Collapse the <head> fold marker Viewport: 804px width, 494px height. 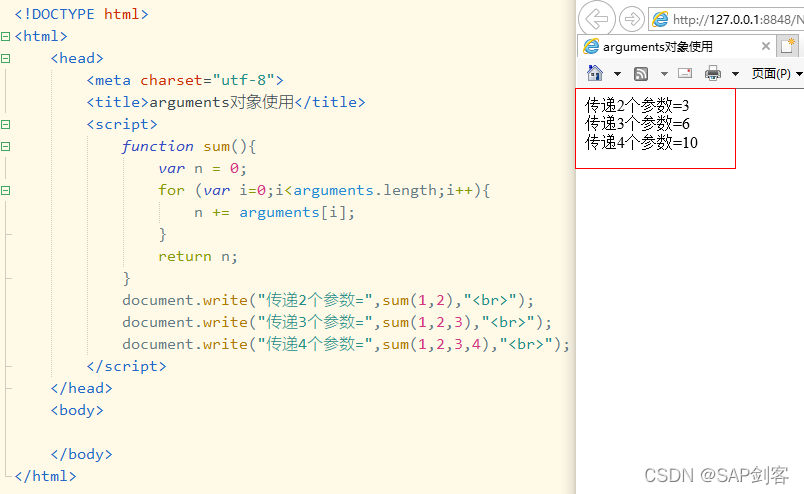click(x=5, y=58)
